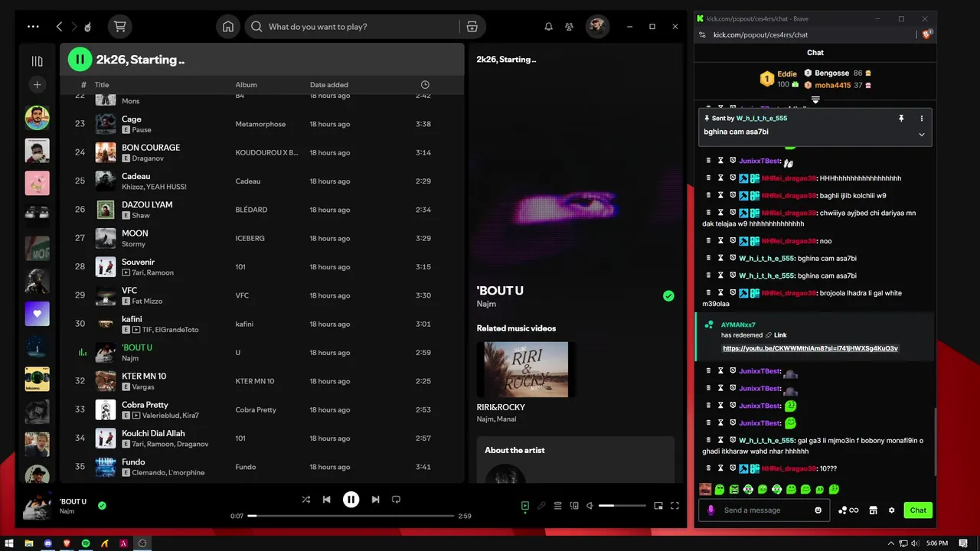Open the play queue icon
Viewport: 980px width, 551px height.
pos(558,505)
